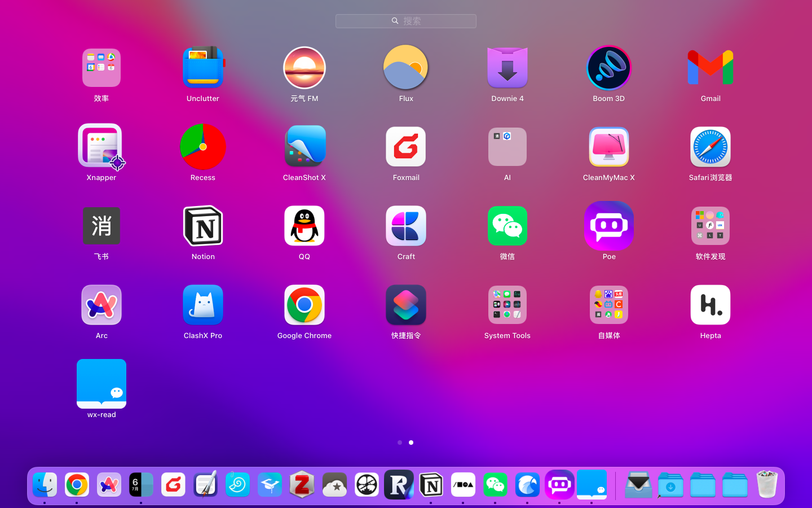Click the Arc icon in the Dock
Viewport: 812px width, 508px height.
click(x=109, y=485)
